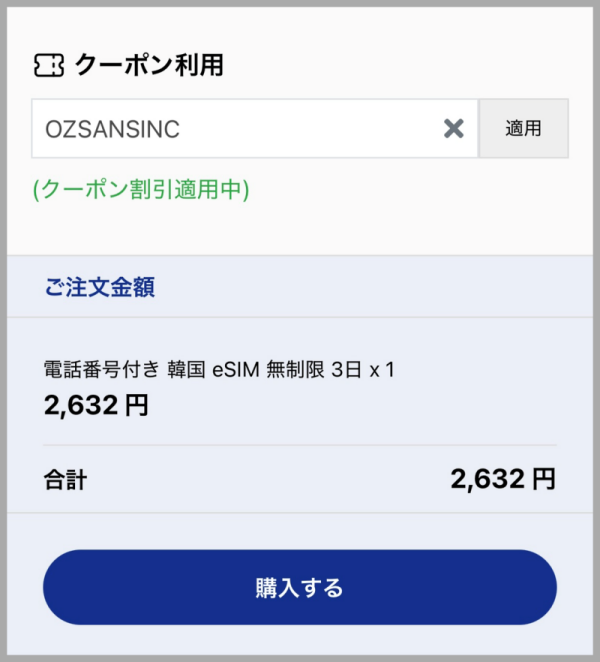Viewport: 600px width, 662px height.
Task: Select the ご注文金額 section heading
Action: pyautogui.click(x=100, y=287)
